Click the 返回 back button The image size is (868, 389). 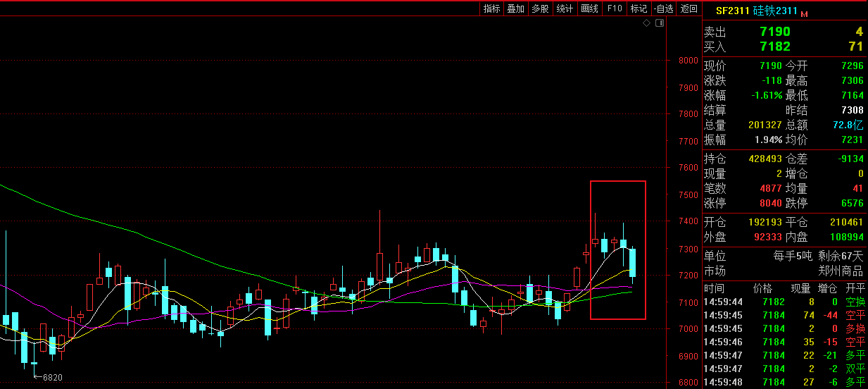tap(688, 8)
